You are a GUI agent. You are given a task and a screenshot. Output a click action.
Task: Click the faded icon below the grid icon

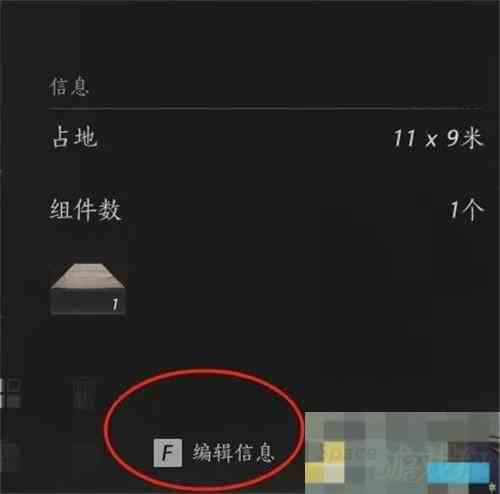click(11, 457)
